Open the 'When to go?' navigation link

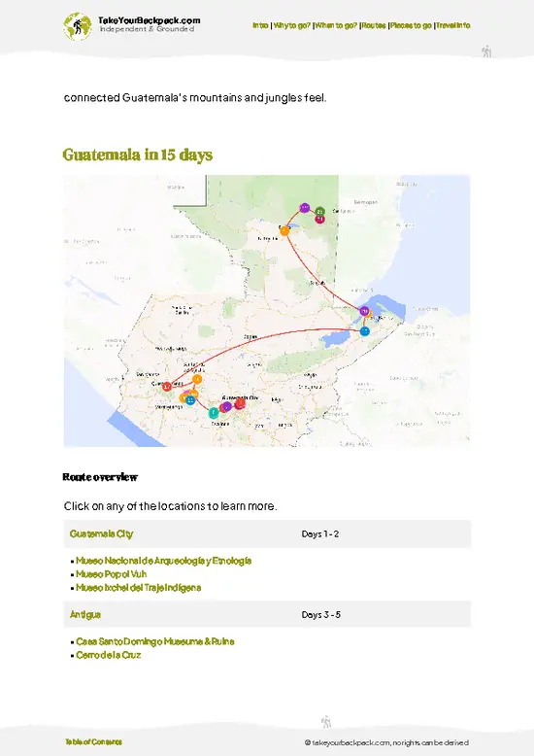point(336,25)
